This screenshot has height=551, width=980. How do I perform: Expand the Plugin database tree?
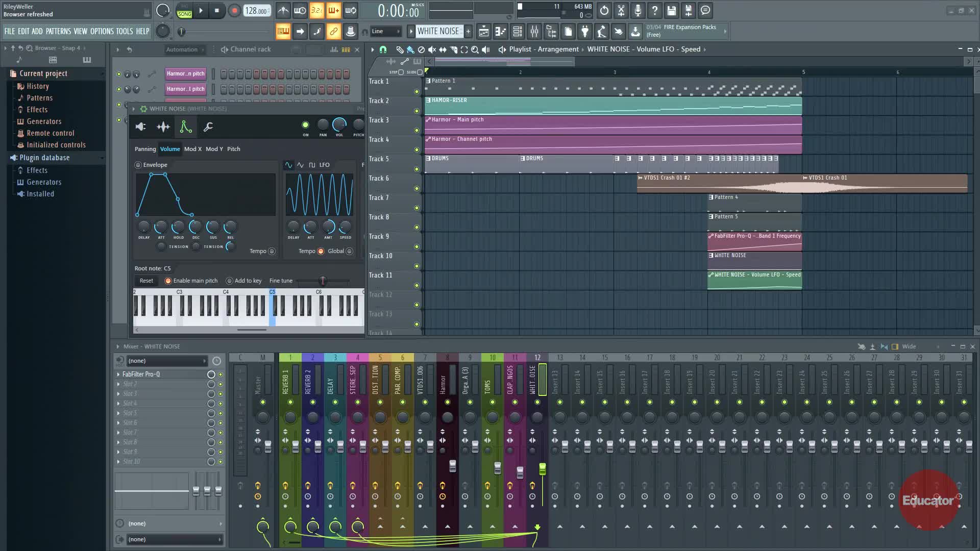coord(44,158)
